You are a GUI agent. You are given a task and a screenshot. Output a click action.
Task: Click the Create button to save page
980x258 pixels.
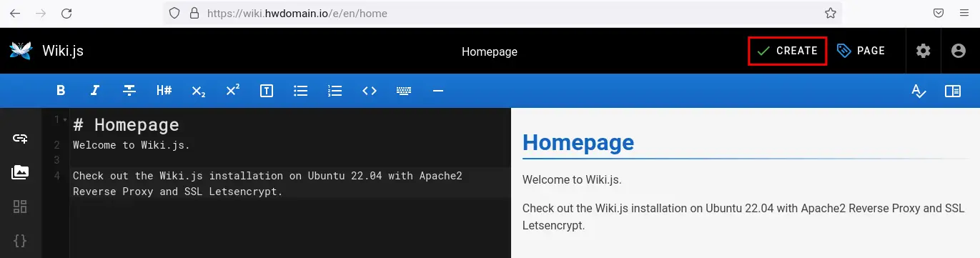pos(788,51)
